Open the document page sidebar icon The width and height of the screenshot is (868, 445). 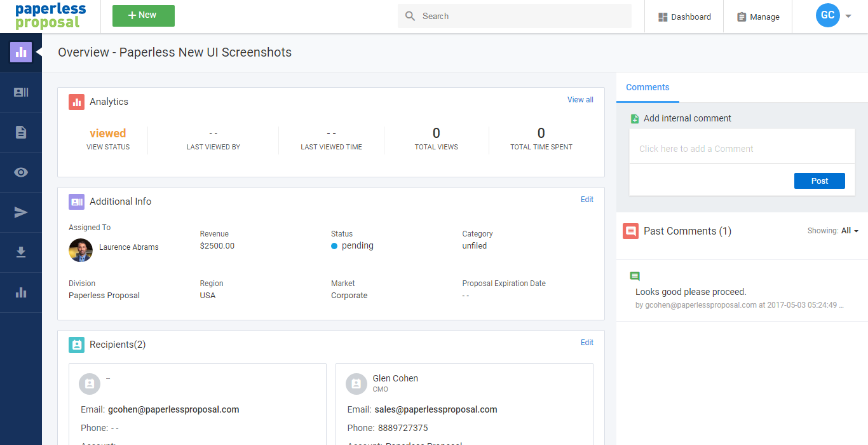point(21,132)
